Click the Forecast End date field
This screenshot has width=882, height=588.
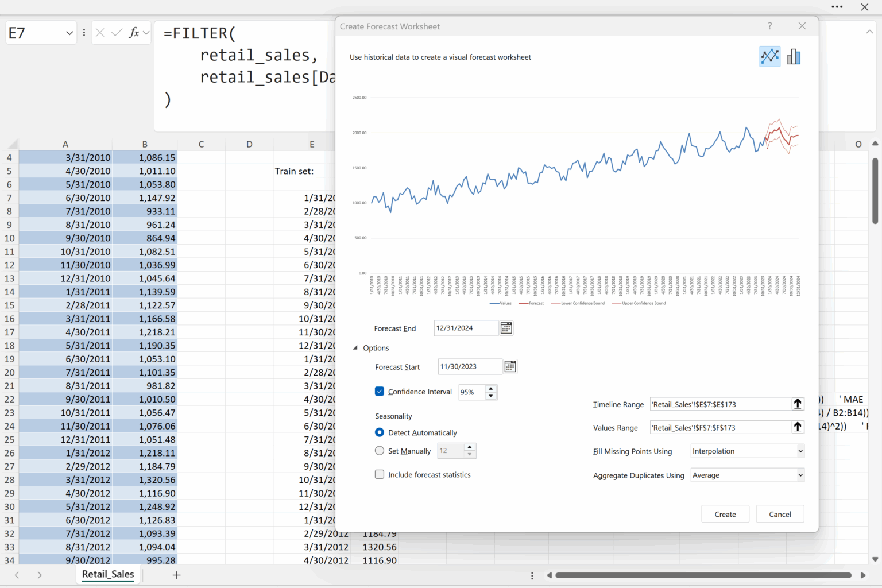point(465,328)
